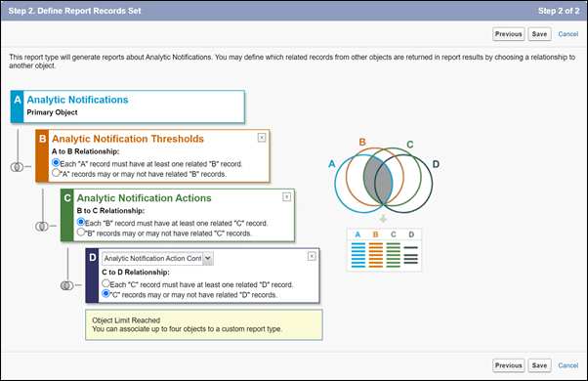Click the purple D letter badge
This screenshot has height=381, width=588.
92,275
